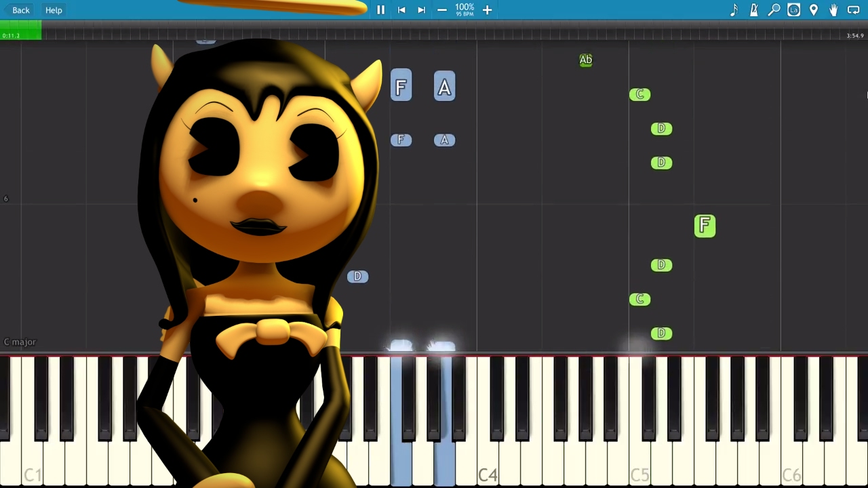Open the Help menu
Viewport: 868px width, 488px height.
point(54,10)
